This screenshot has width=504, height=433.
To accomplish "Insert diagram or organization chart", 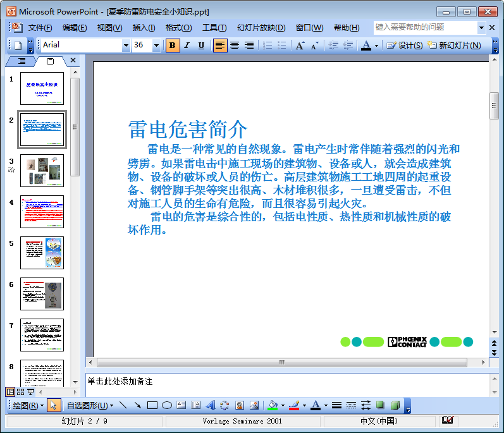I will (x=224, y=405).
